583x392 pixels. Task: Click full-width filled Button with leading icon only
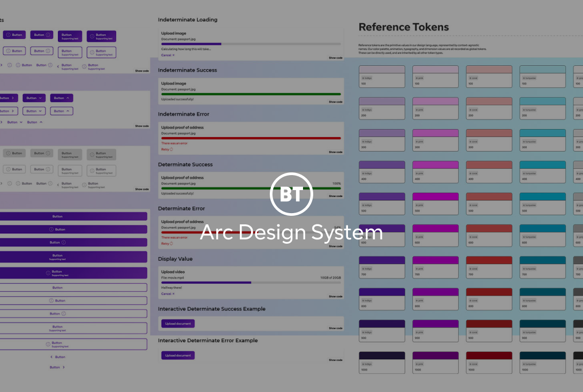(x=73, y=229)
